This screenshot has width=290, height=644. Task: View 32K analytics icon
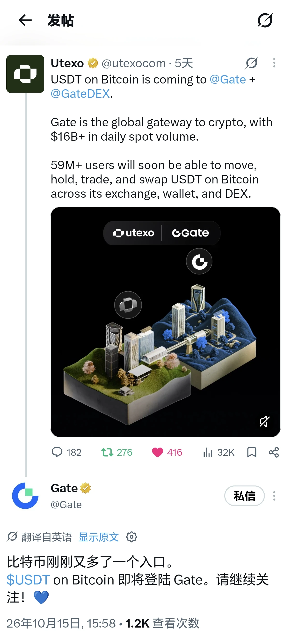tap(219, 452)
